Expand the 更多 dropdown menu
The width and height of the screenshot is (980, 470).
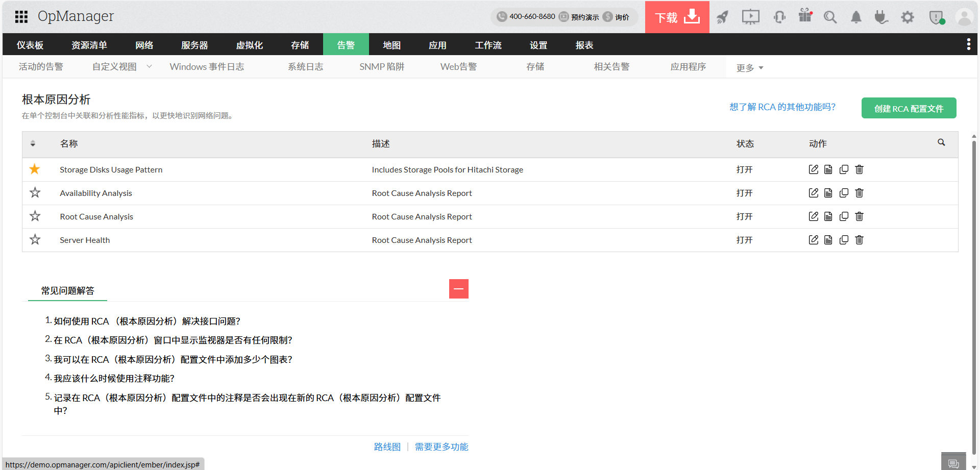tap(749, 68)
